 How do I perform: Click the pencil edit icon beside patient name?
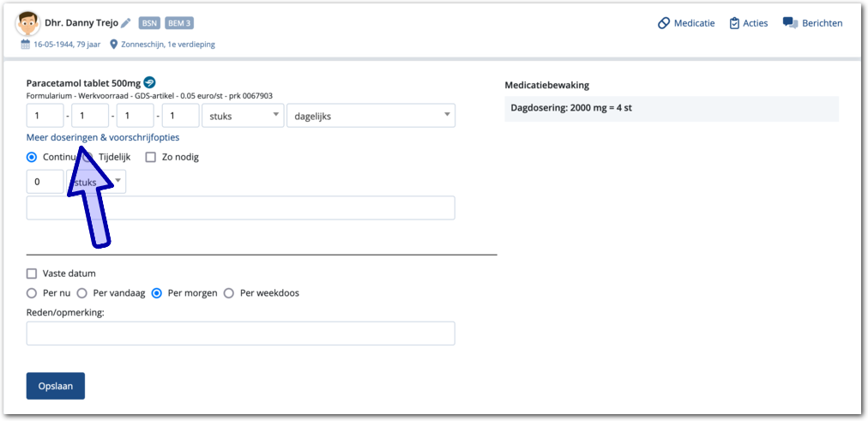[x=126, y=23]
